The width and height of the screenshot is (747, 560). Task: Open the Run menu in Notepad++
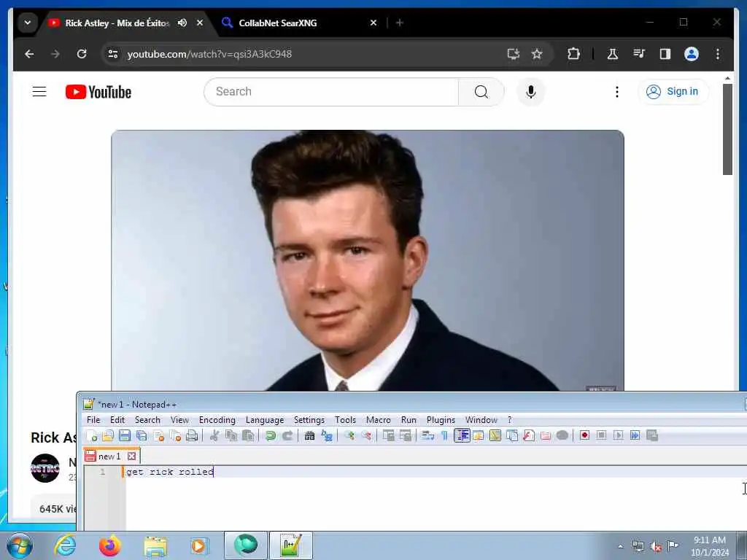[409, 420]
